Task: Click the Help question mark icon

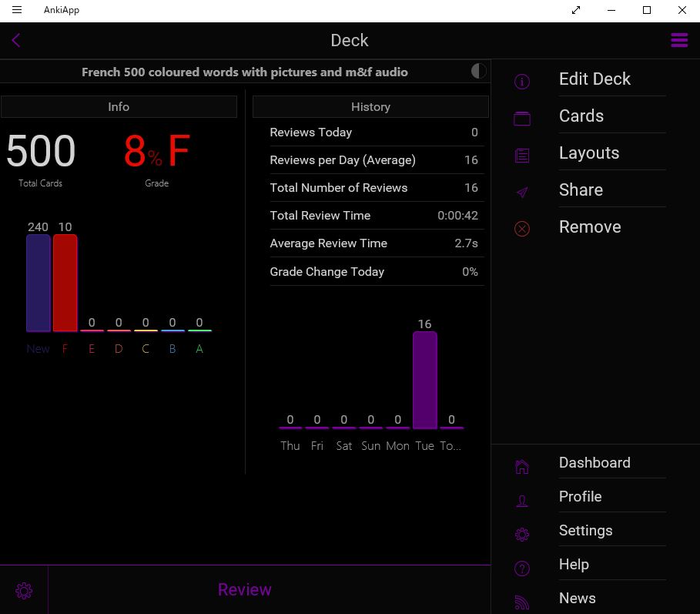Action: (x=522, y=569)
